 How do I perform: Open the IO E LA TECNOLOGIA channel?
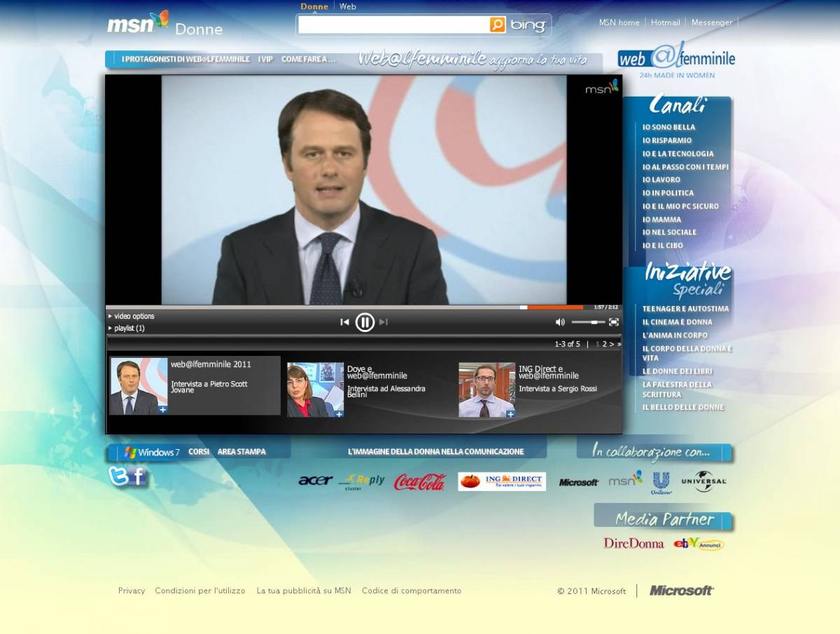pyautogui.click(x=678, y=154)
